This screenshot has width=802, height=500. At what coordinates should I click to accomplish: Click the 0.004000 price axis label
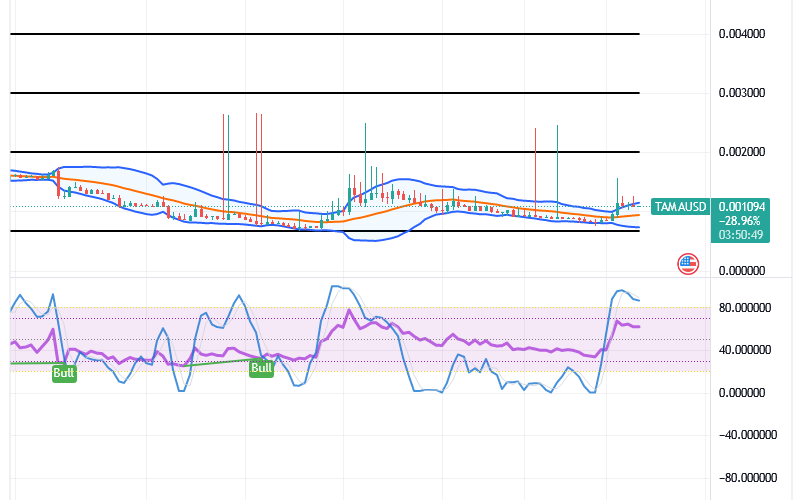click(742, 34)
